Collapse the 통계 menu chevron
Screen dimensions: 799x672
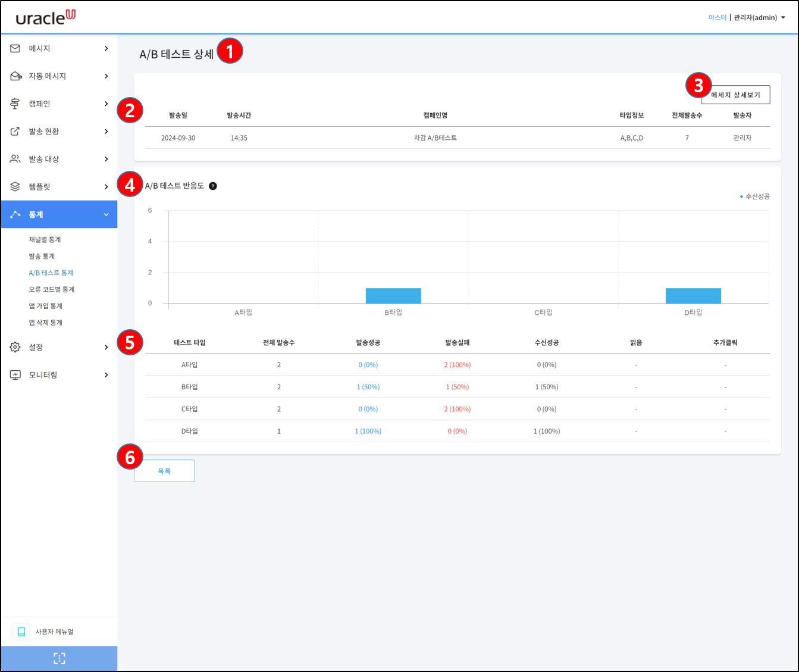tap(106, 214)
